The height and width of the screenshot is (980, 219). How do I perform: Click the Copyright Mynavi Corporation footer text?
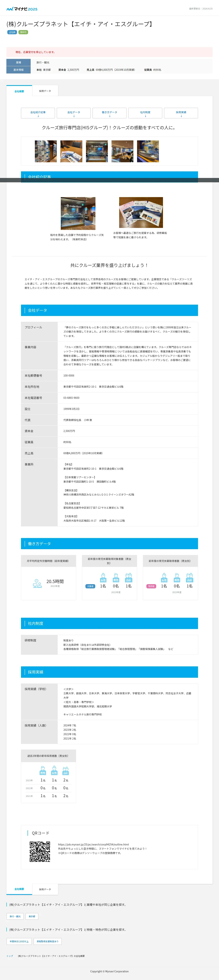(x=109, y=971)
